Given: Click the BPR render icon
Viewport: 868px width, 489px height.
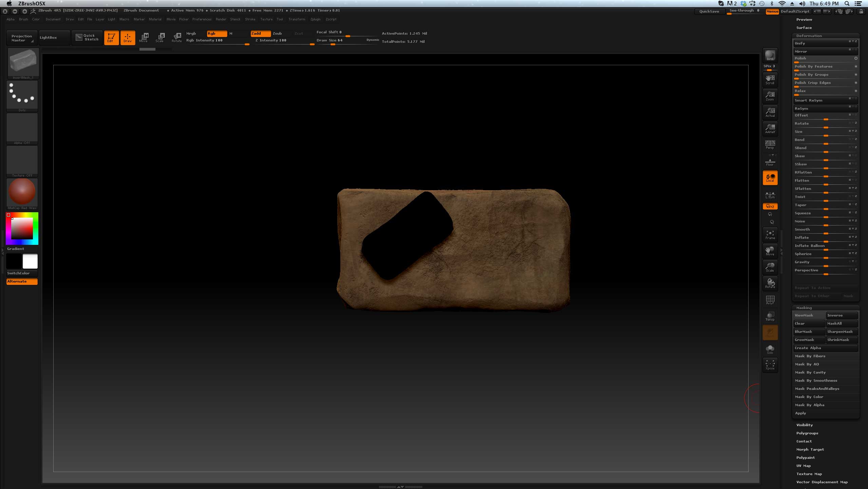Looking at the screenshot, I should [x=770, y=55].
